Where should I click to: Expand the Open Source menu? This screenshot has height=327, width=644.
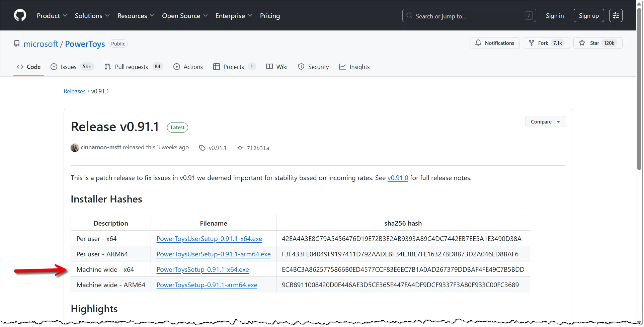click(x=185, y=16)
